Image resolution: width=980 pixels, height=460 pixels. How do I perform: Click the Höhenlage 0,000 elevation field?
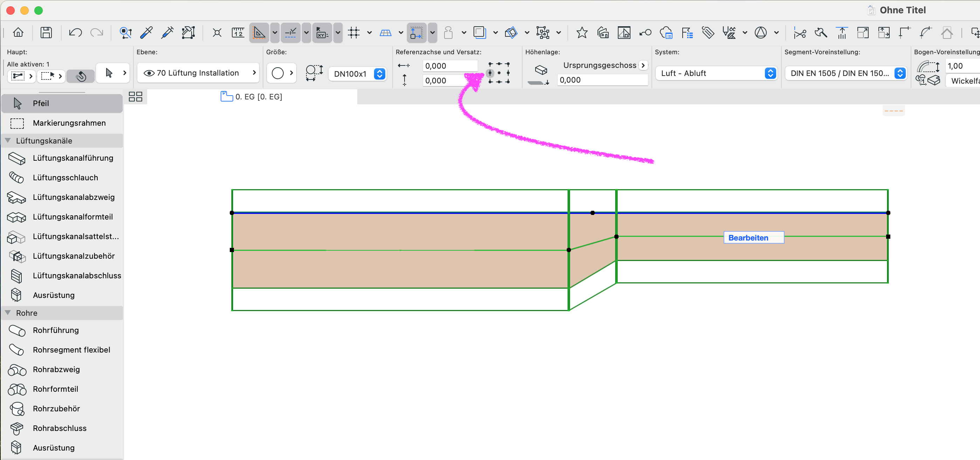pyautogui.click(x=602, y=80)
